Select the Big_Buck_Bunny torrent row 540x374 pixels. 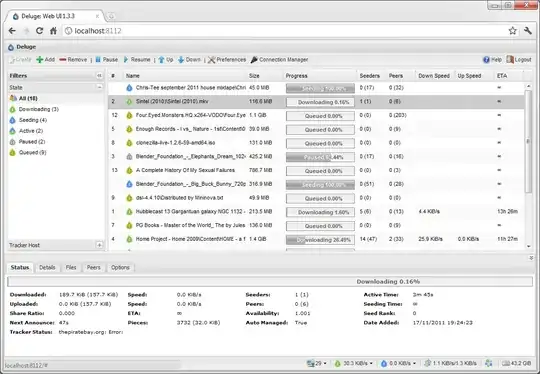click(x=316, y=184)
